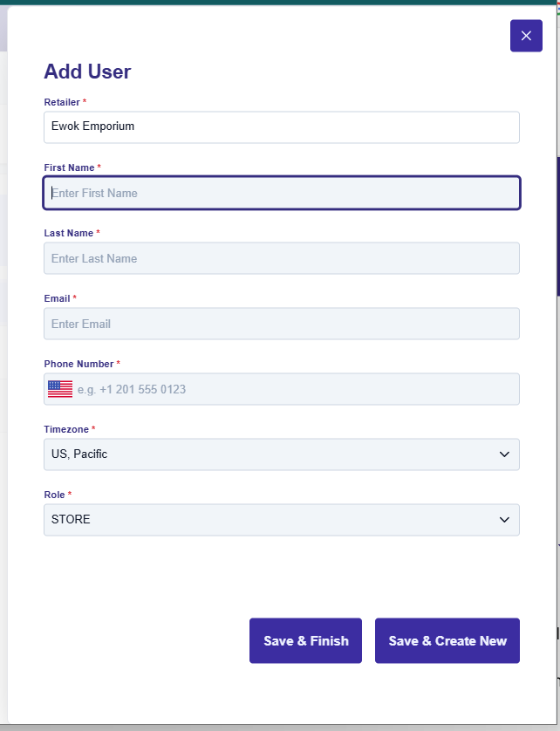560x731 pixels.
Task: Click the Retailer field label
Action: tap(62, 102)
